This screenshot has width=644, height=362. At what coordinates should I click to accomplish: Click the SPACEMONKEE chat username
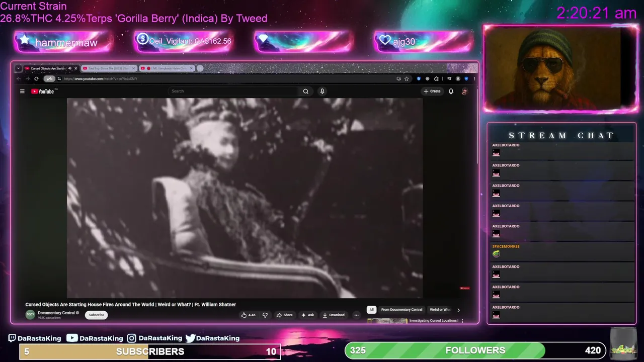506,246
